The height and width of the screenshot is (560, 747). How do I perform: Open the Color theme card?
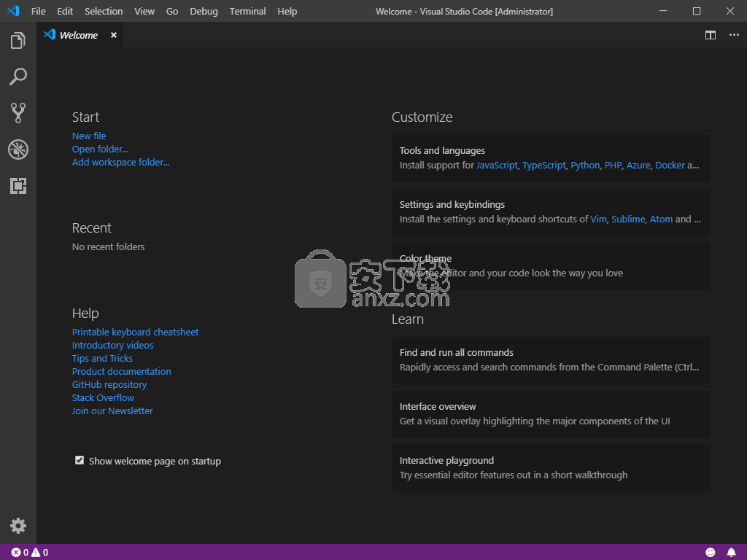tap(551, 266)
